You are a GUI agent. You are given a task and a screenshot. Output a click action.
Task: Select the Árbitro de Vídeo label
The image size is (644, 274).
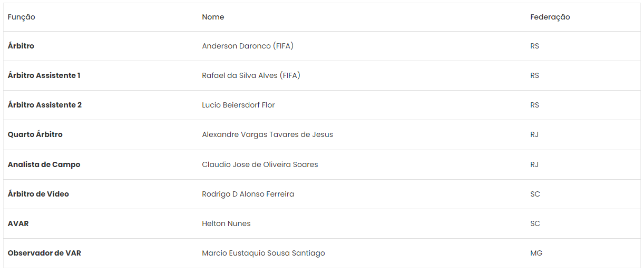pyautogui.click(x=38, y=194)
